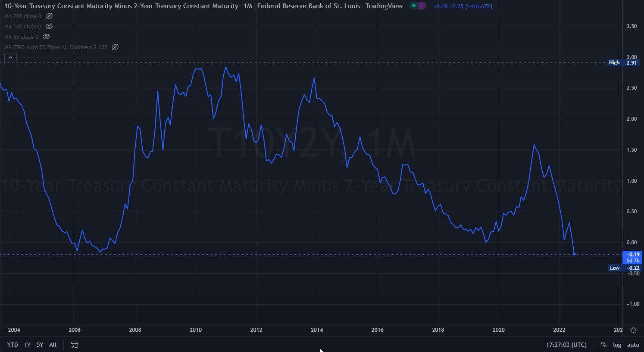Select the 5Y time range
The image size is (644, 352).
click(x=40, y=345)
